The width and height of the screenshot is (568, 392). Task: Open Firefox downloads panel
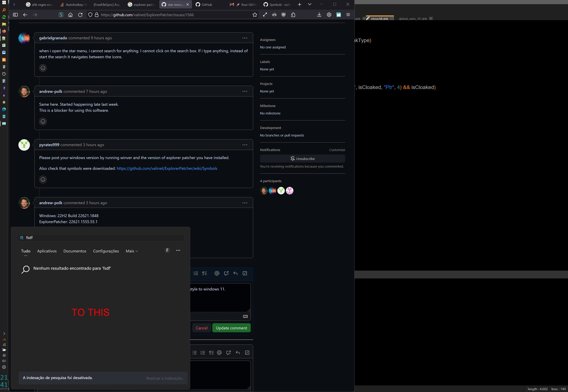coord(319,15)
